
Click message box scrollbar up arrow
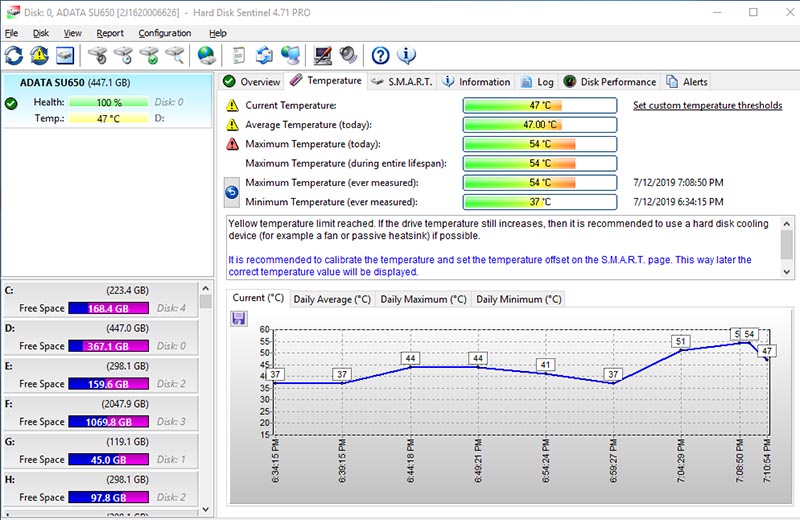[786, 224]
